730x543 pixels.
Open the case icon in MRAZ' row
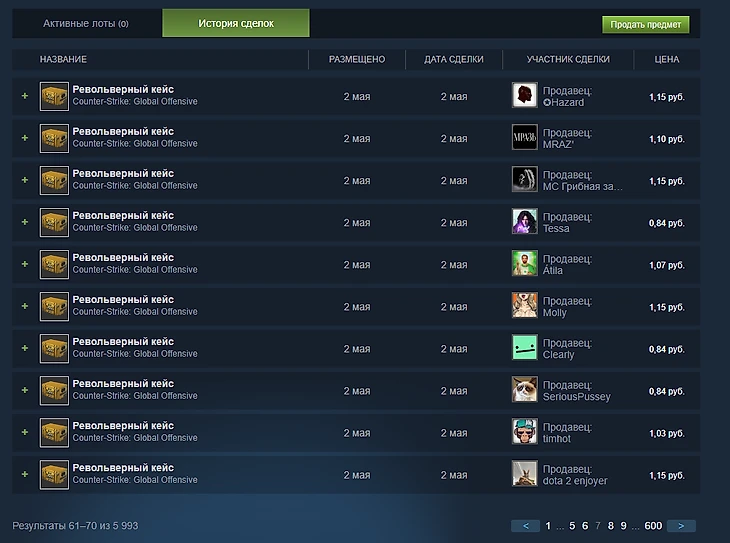54,138
